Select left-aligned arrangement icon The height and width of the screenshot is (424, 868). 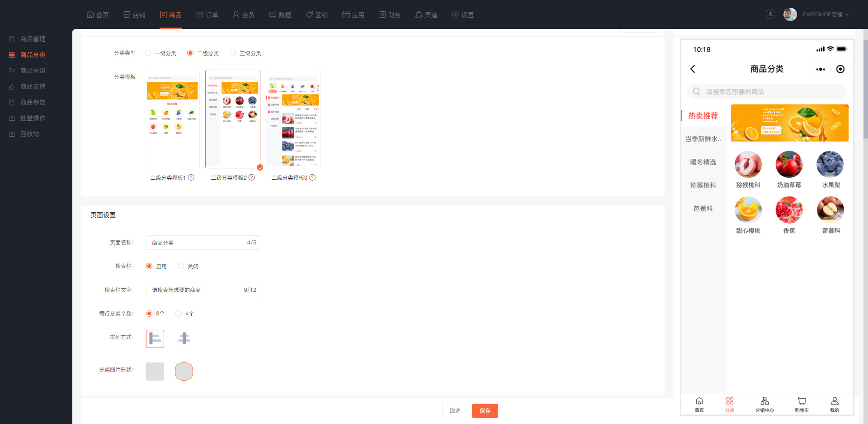click(155, 338)
